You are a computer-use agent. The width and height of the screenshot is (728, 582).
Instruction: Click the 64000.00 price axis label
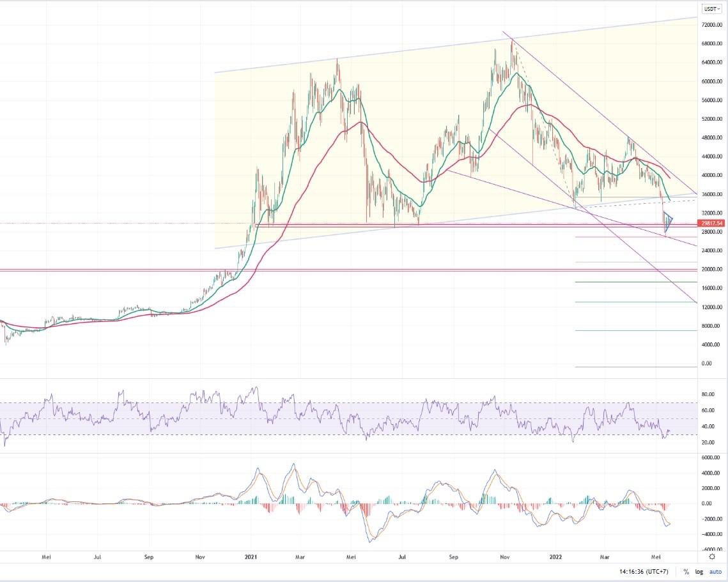[x=712, y=62]
